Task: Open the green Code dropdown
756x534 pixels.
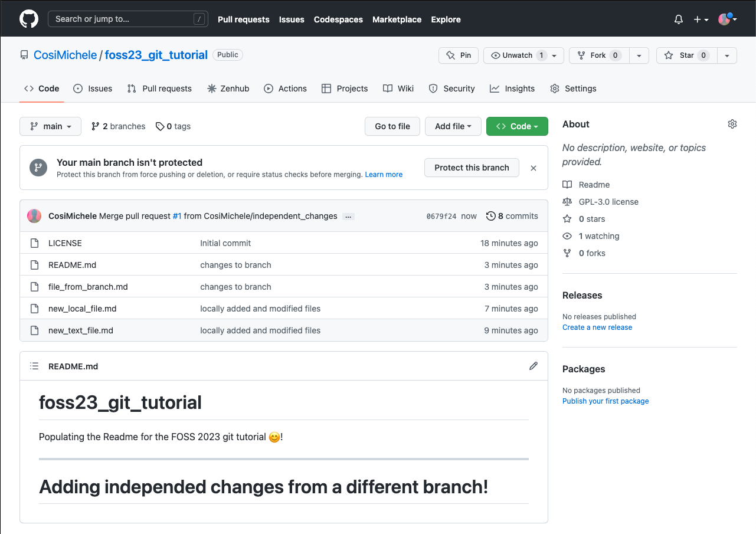Action: pos(517,126)
